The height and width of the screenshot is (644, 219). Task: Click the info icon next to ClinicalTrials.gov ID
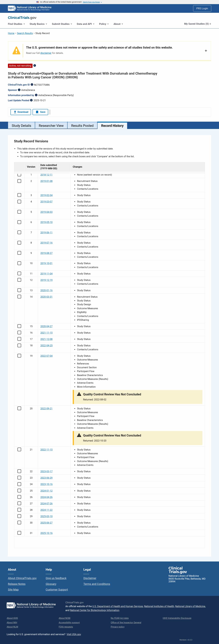[32, 84]
